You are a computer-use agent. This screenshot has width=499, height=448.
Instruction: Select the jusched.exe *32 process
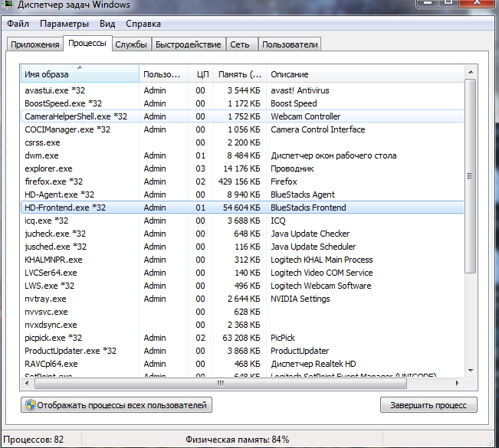tap(242, 247)
